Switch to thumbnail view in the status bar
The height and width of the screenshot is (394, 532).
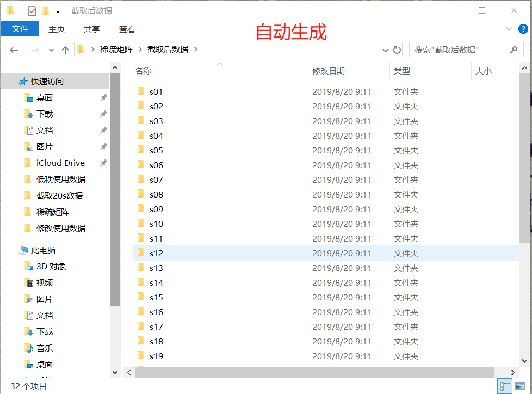pyautogui.click(x=521, y=386)
